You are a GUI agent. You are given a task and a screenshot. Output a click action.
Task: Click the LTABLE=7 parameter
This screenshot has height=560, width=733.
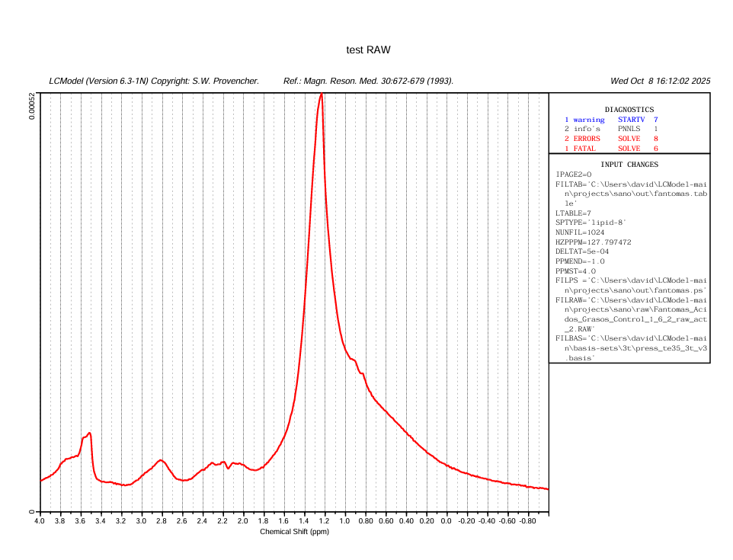(573, 213)
